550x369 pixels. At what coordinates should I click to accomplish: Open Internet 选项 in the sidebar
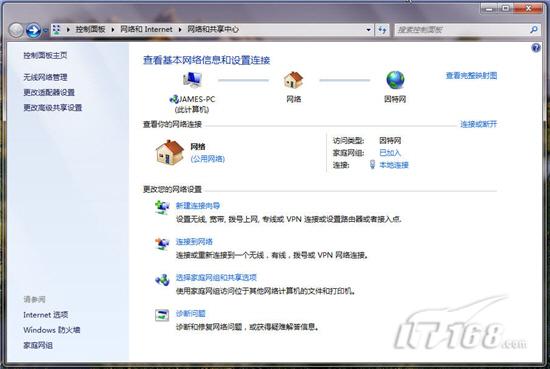pos(46,315)
